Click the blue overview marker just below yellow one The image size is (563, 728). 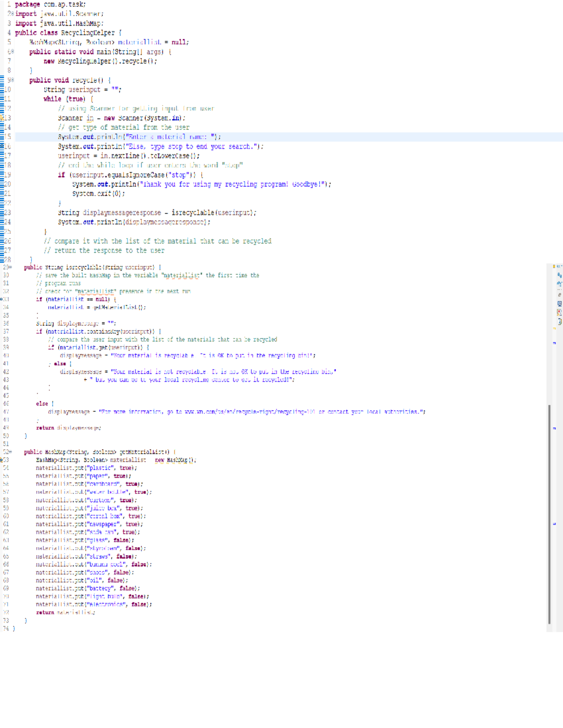[x=554, y=343]
